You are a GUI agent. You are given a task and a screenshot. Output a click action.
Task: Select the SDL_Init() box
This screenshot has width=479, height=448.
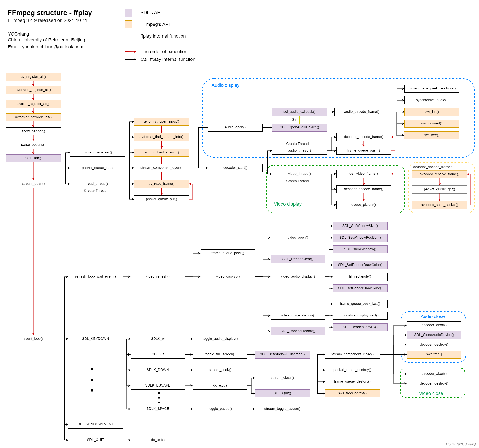[33, 158]
